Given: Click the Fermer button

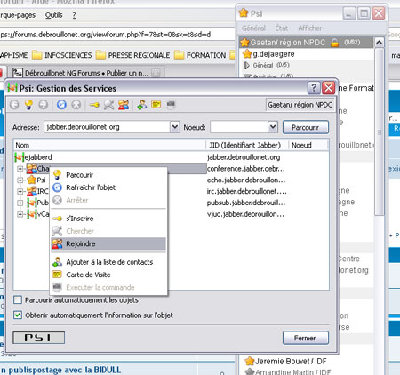Looking at the screenshot, I should pos(306,338).
